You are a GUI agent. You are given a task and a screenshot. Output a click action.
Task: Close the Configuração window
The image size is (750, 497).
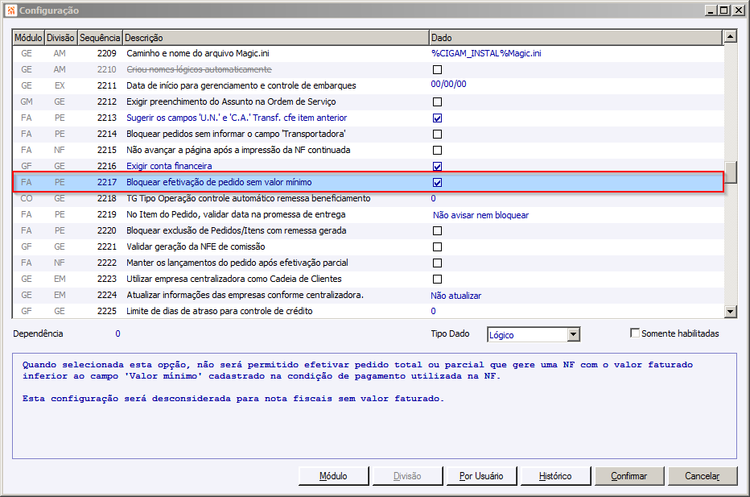pyautogui.click(x=738, y=10)
